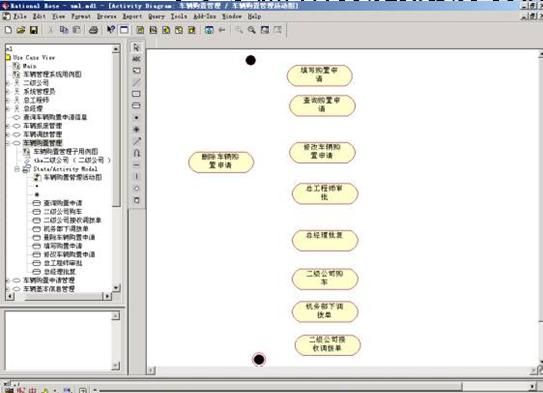The height and width of the screenshot is (393, 543).
Task: Choose the Horizontal Synchronization bar tool
Action: [136, 165]
